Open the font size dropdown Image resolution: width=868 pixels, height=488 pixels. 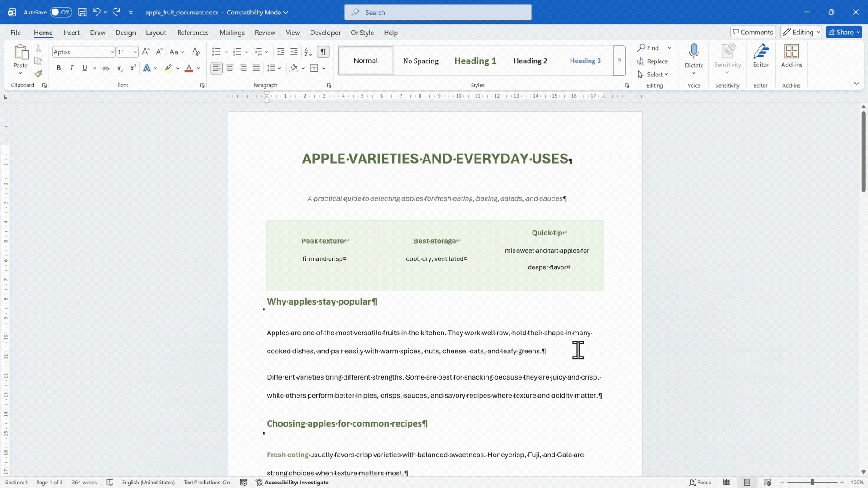(x=135, y=52)
